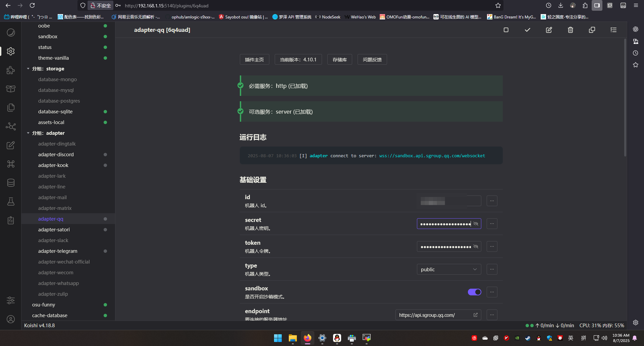This screenshot has width=644, height=346.
Task: Open File Explorer from the taskbar
Action: point(292,338)
